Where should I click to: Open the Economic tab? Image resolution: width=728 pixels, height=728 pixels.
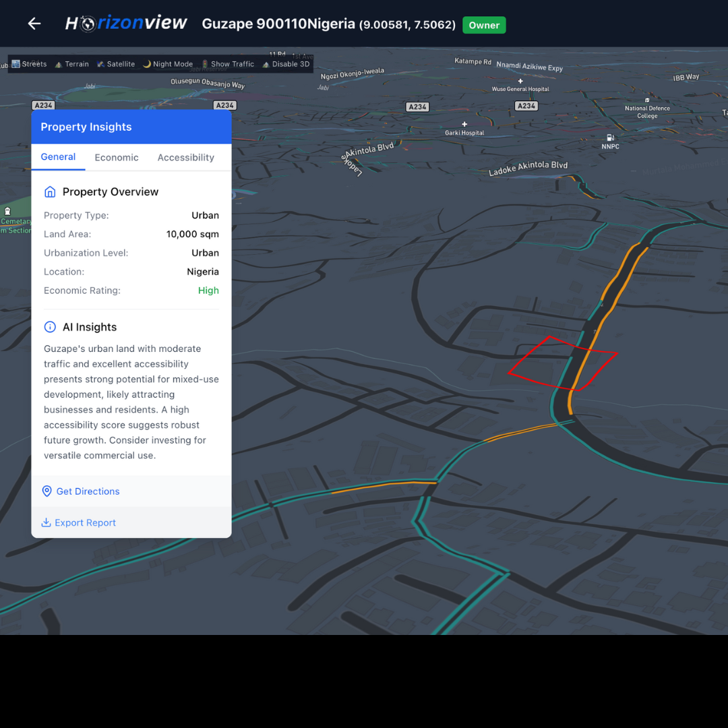pos(117,157)
